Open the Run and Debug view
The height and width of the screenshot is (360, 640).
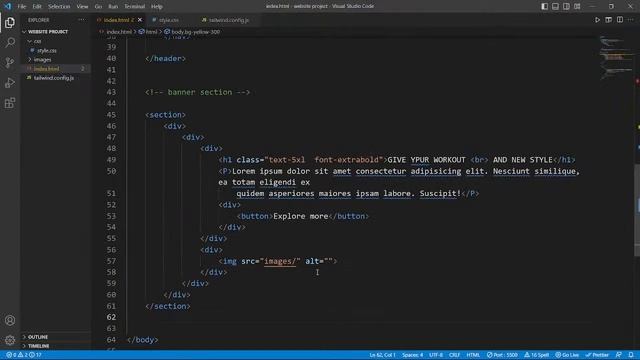(10, 82)
